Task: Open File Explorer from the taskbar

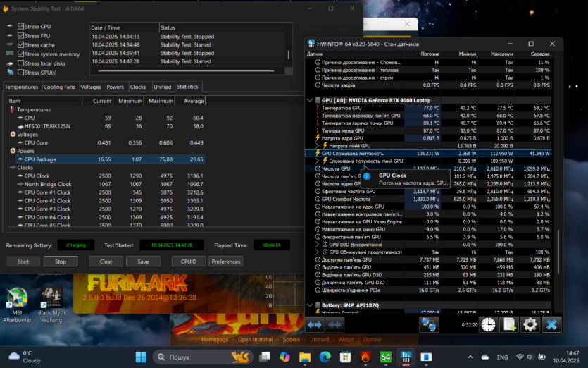Action: (305, 357)
